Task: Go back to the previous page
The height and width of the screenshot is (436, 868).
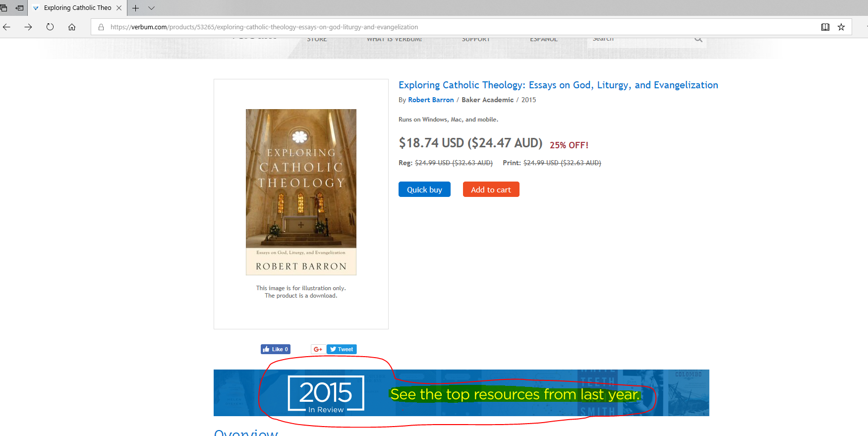Action: pos(6,27)
